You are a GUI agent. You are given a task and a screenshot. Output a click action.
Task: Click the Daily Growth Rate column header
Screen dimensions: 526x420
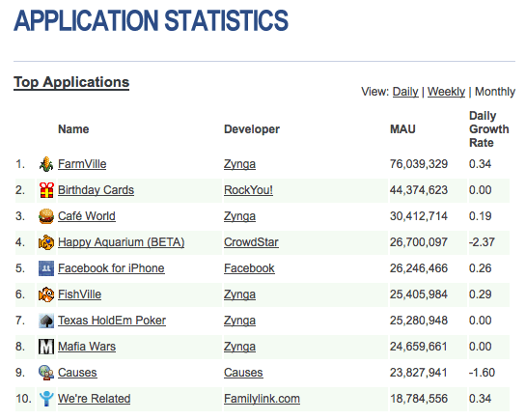488,129
